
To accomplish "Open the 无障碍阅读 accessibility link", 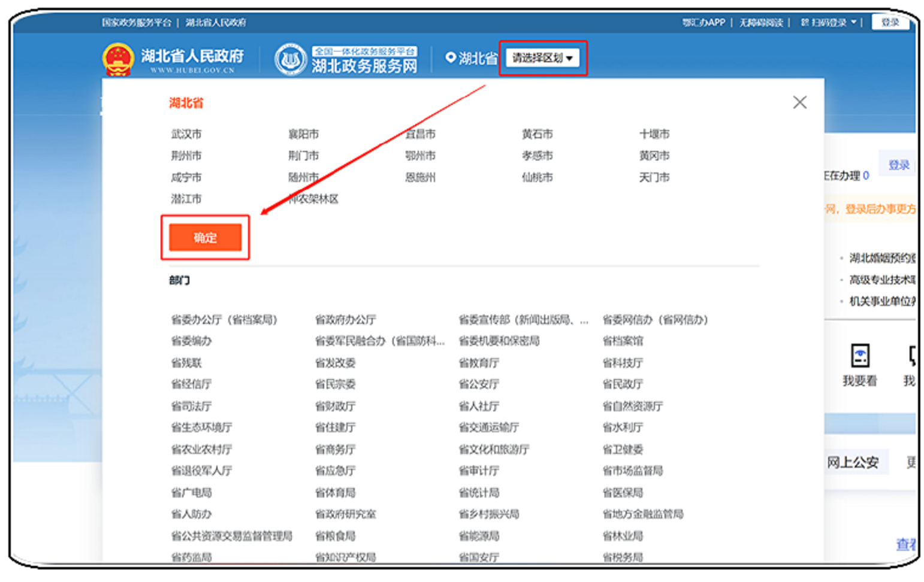I will 761,23.
